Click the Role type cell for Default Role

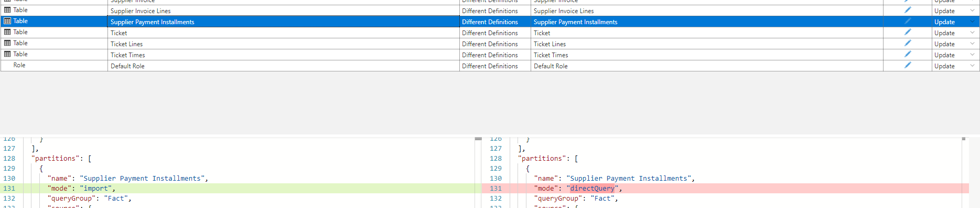point(54,65)
